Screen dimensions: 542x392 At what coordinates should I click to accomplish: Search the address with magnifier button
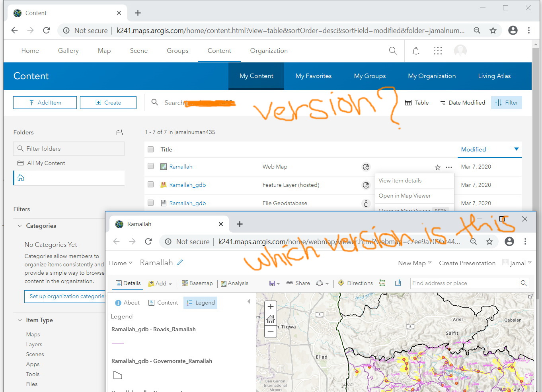click(524, 283)
